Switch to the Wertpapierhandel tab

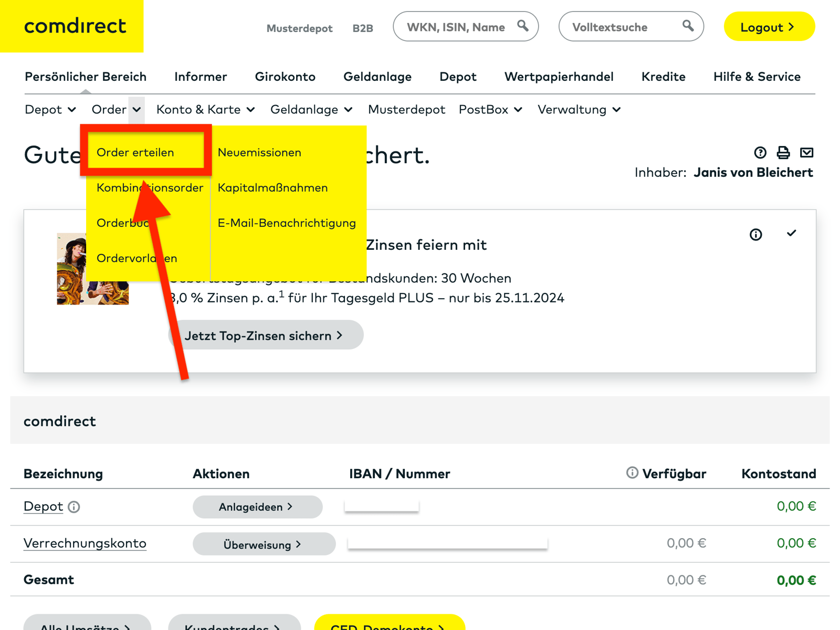click(559, 77)
